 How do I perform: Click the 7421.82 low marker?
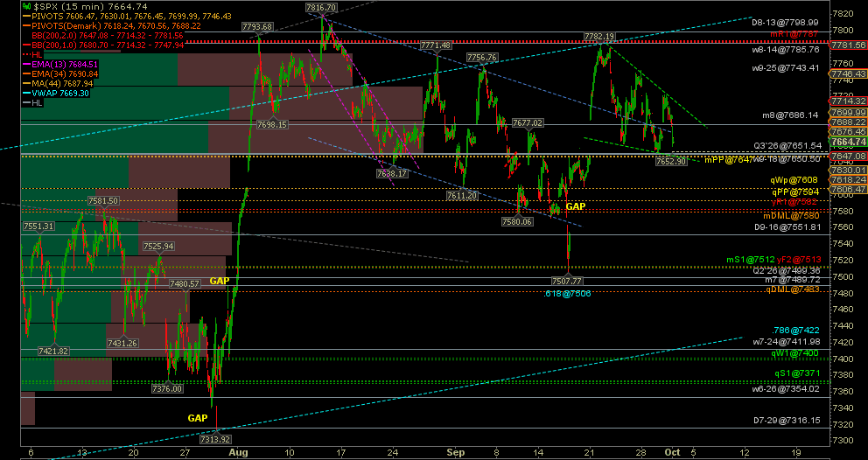(53, 351)
